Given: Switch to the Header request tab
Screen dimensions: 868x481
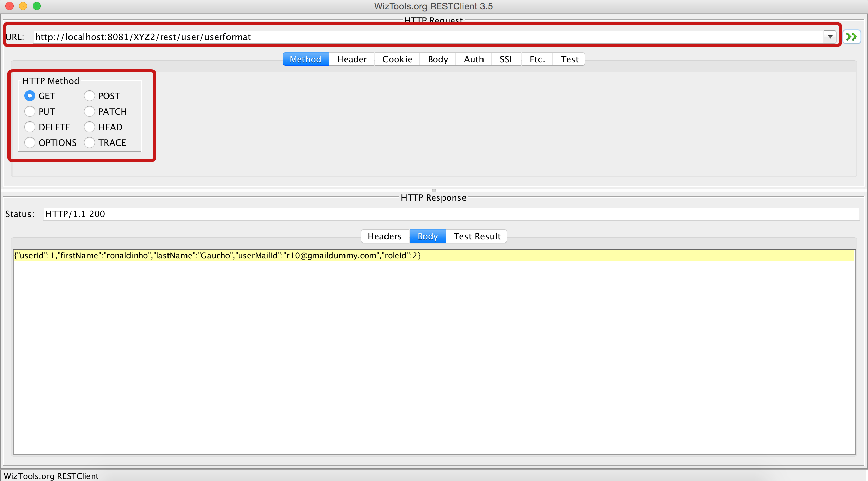Looking at the screenshot, I should pos(351,59).
